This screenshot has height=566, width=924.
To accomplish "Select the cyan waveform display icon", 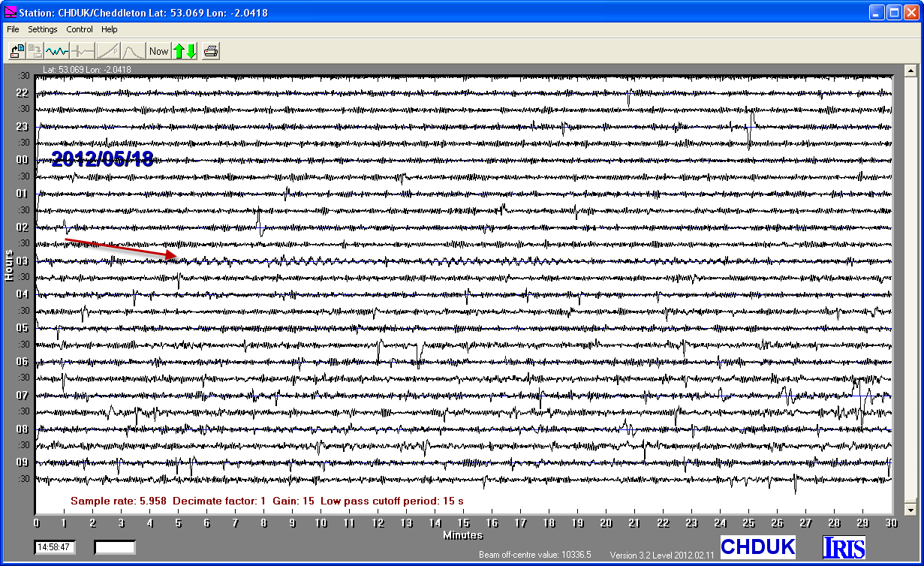I will point(57,51).
